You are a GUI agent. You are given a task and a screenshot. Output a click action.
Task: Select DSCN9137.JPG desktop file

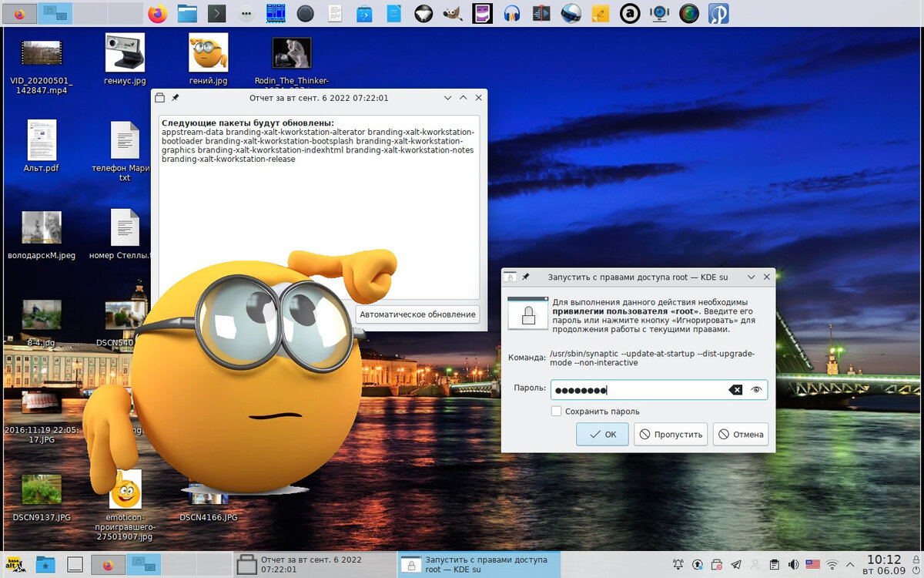41,497
